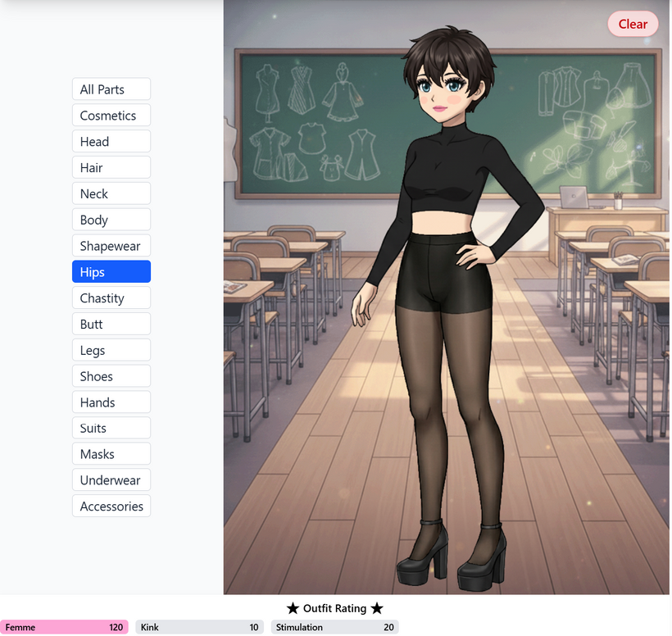Click the Kink rating bar
Viewport: 672px width, 636px height.
pyautogui.click(x=199, y=627)
